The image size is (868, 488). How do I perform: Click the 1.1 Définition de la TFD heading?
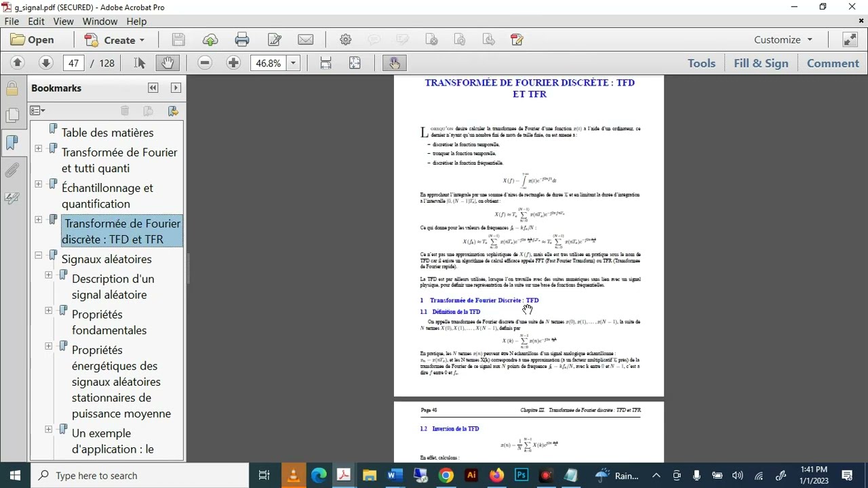pos(450,312)
